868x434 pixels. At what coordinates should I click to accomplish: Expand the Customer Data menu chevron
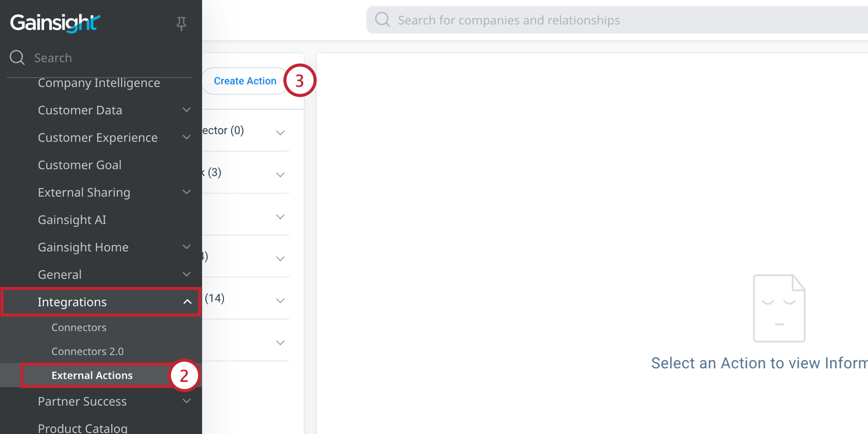187,110
